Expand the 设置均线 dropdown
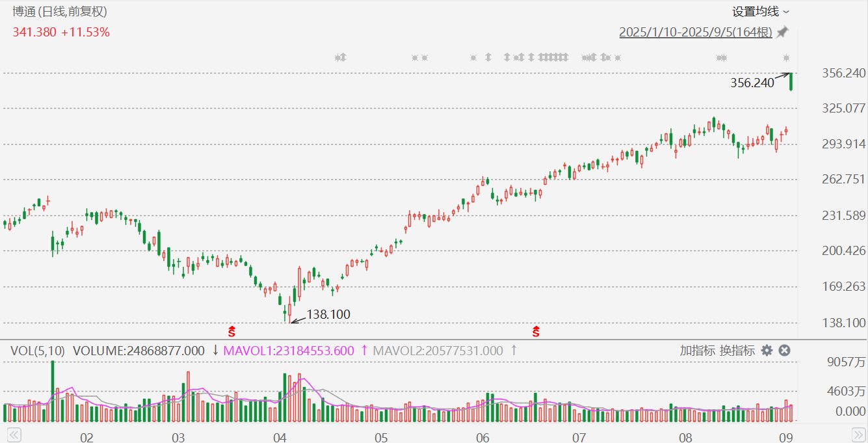Viewport: 868px width, 443px height. pos(761,12)
